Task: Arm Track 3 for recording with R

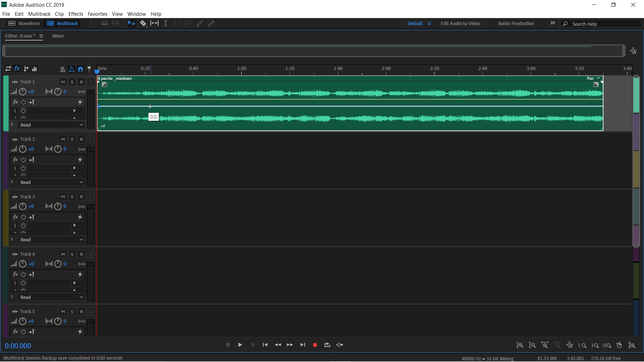Action: [81, 197]
